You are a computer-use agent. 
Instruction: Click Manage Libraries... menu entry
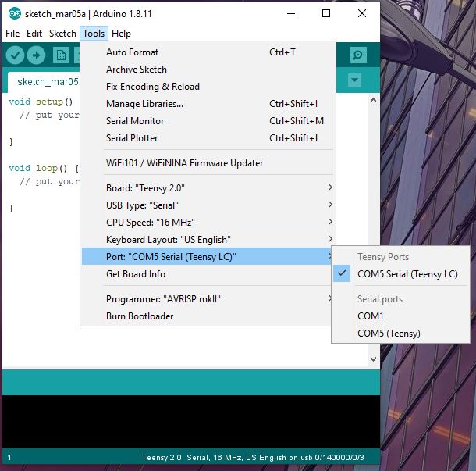pyautogui.click(x=144, y=104)
